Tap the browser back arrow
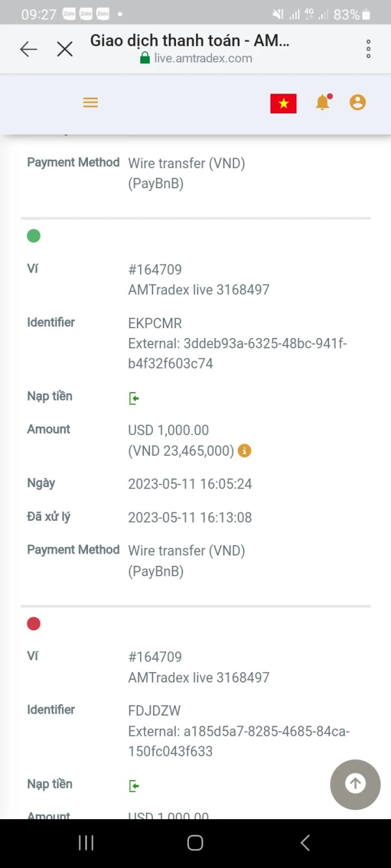Screen dimensions: 391x868 pos(29,49)
